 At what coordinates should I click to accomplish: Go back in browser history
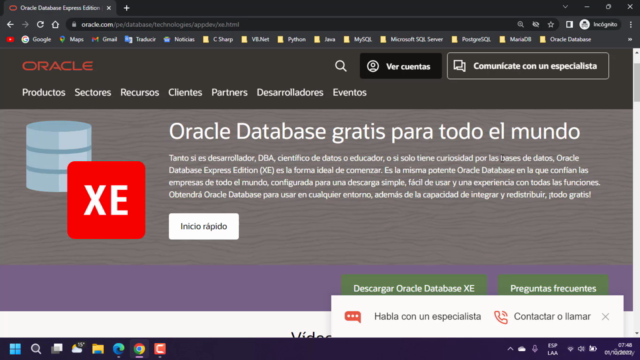[10, 24]
